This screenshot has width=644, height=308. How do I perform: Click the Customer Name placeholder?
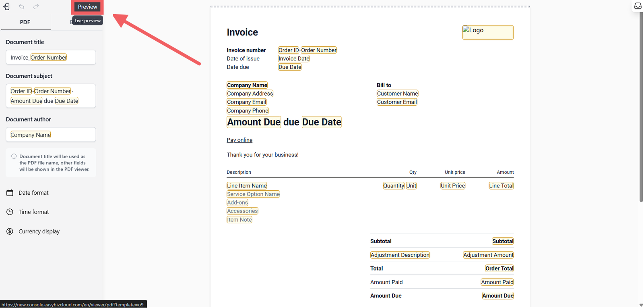click(398, 94)
